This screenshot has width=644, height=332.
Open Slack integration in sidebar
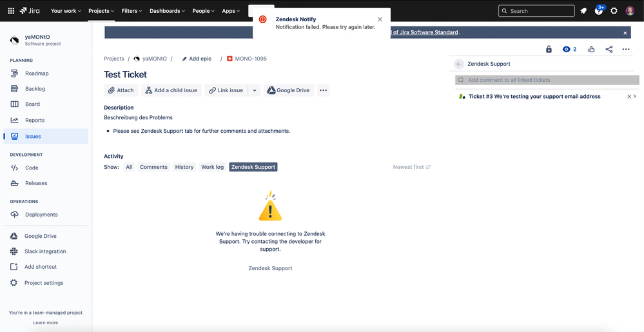(x=46, y=251)
